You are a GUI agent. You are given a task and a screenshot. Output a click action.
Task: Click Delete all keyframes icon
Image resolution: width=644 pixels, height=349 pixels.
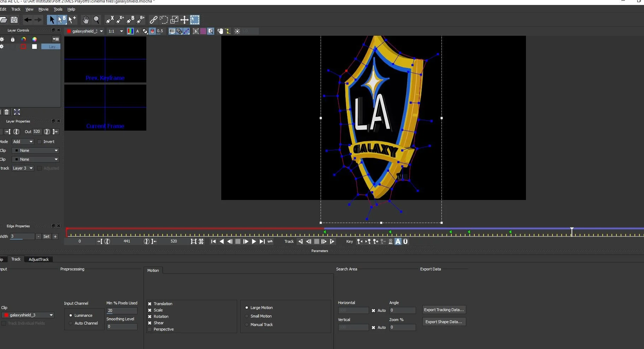click(x=391, y=241)
